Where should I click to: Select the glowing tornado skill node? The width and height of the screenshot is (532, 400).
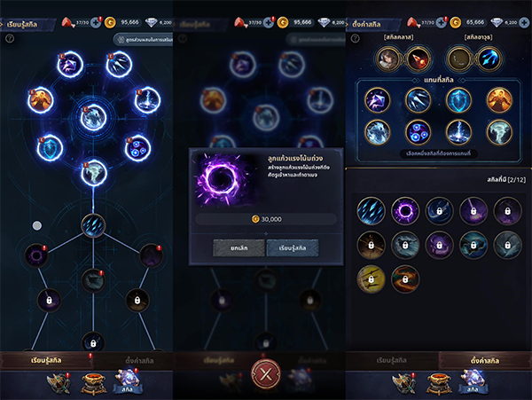(94, 173)
